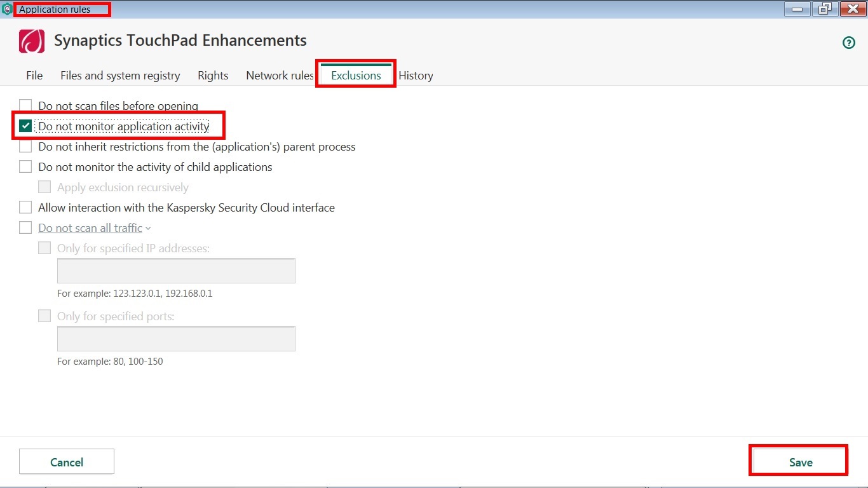Click the Kaspersky shield icon in title bar
This screenshot has height=488, width=868.
pyautogui.click(x=7, y=10)
